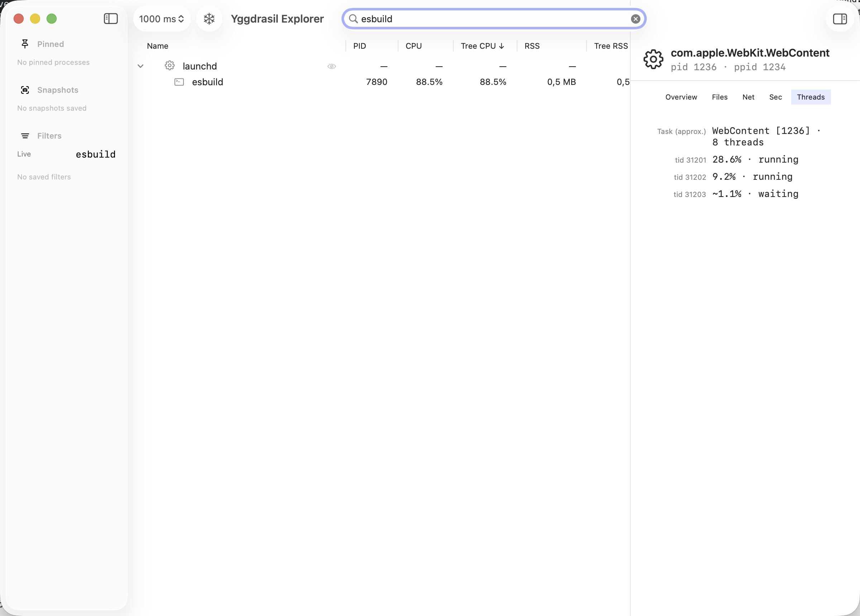Click the launchd gear icon
860x616 pixels.
pos(169,66)
